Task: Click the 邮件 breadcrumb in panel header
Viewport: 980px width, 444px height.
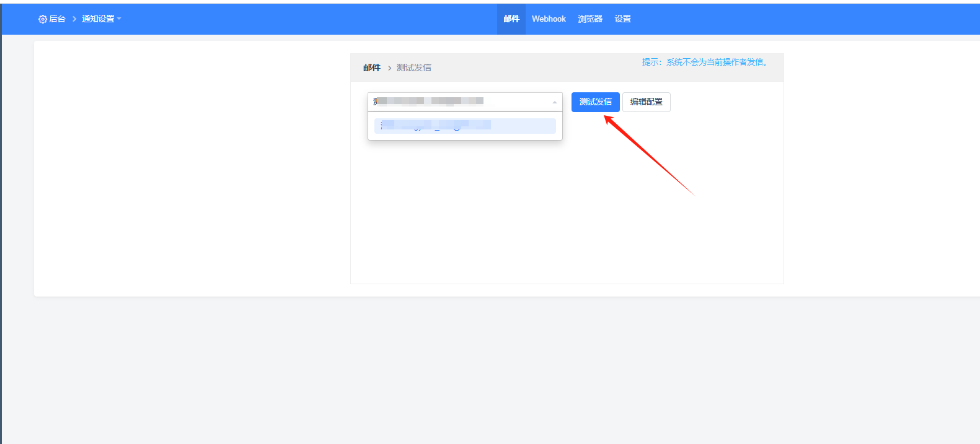Action: coord(372,67)
